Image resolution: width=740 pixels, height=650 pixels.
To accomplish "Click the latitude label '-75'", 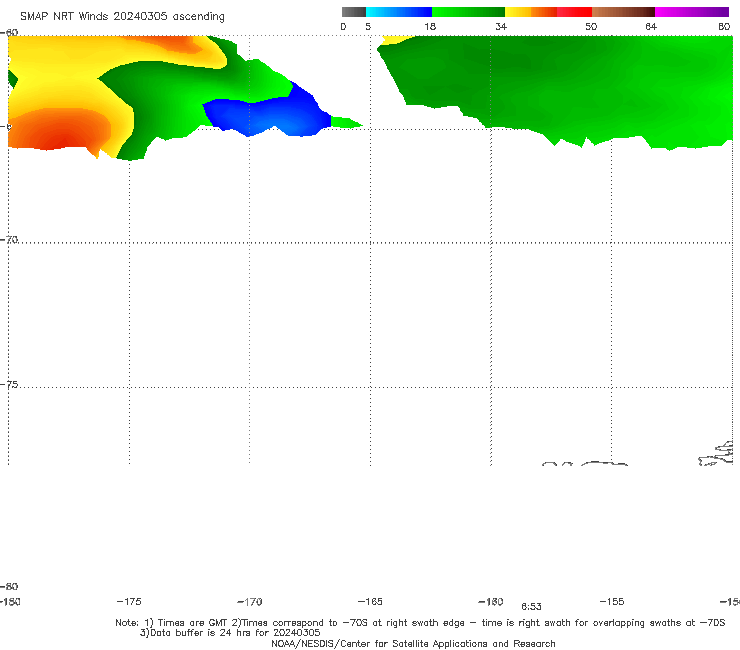I will click(9, 384).
